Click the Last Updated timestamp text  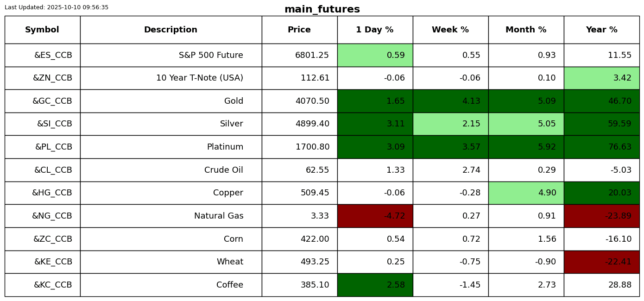tap(57, 8)
